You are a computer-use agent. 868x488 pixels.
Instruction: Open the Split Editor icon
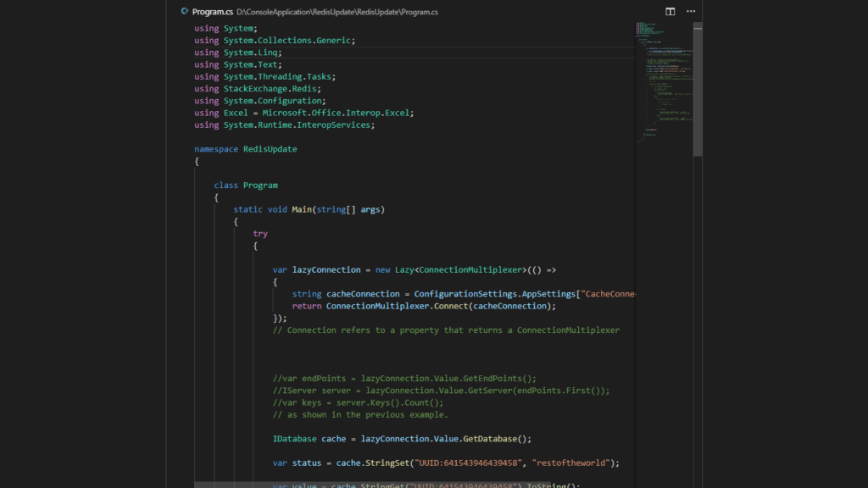[669, 11]
